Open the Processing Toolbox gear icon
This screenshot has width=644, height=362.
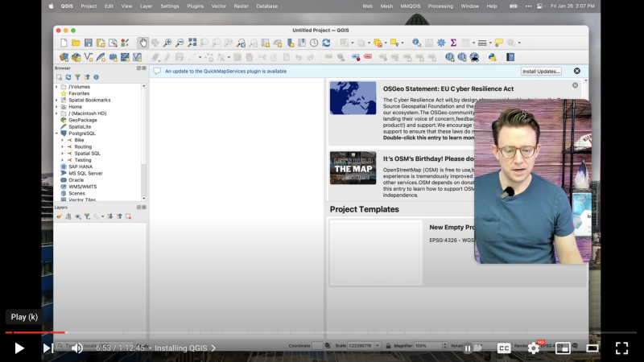click(x=441, y=43)
